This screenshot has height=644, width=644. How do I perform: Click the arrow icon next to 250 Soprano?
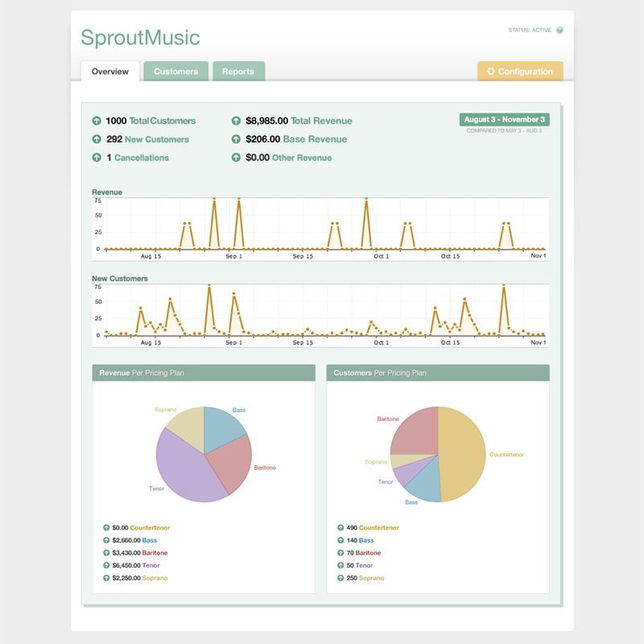(x=340, y=577)
